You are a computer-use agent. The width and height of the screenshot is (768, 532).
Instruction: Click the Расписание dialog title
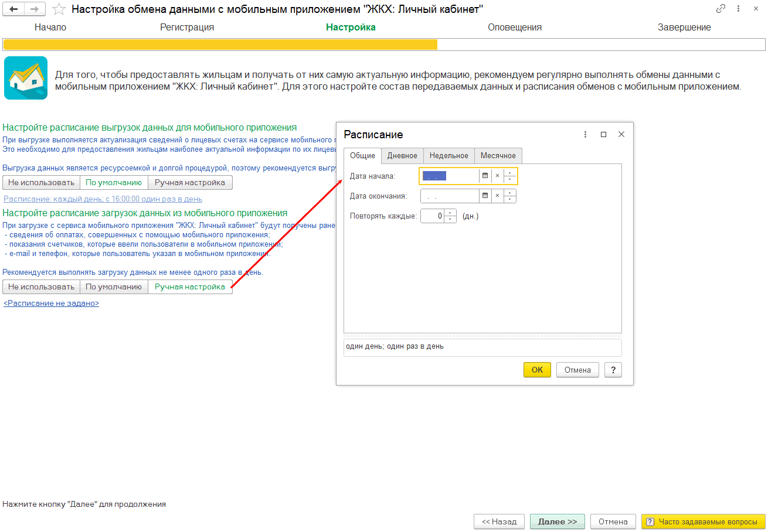pos(373,134)
